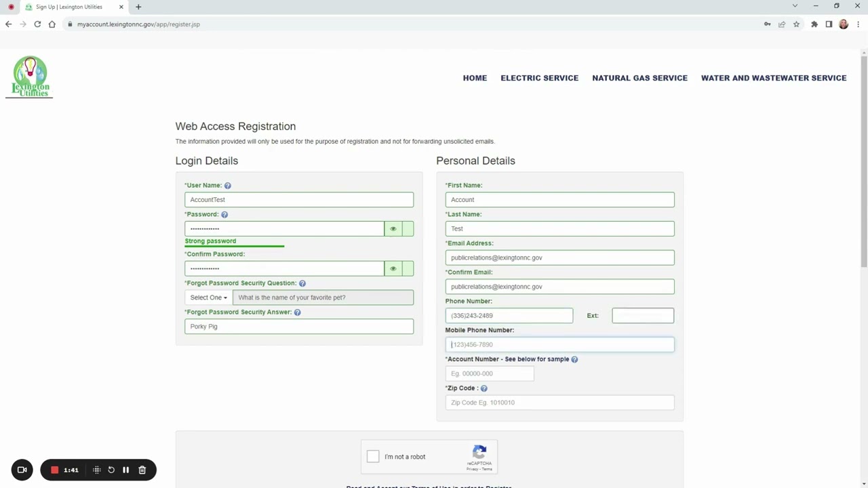Image resolution: width=868 pixels, height=488 pixels.
Task: Click the reCAPTCHA logo
Action: [479, 452]
